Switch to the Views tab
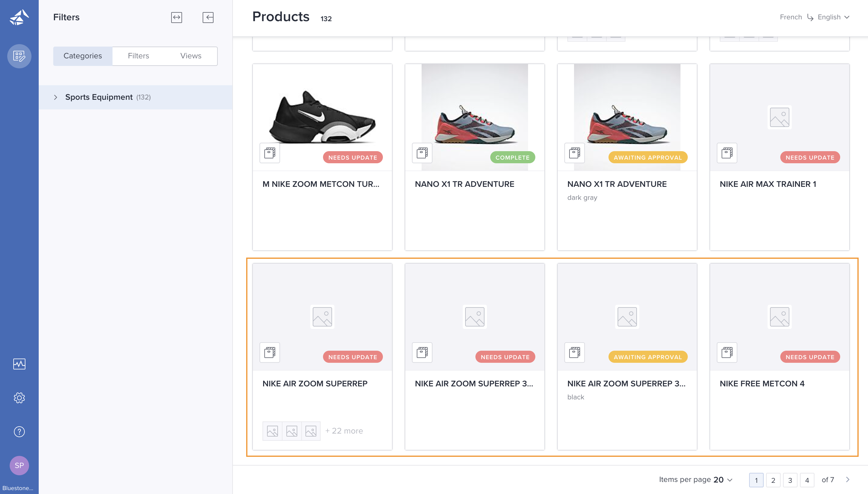 pos(190,56)
